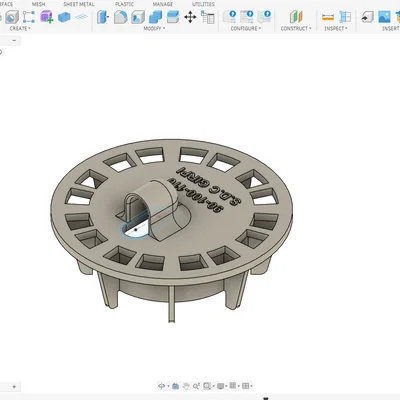Select the Move/Copy tool with four arrows
400x400 pixels.
(190, 17)
